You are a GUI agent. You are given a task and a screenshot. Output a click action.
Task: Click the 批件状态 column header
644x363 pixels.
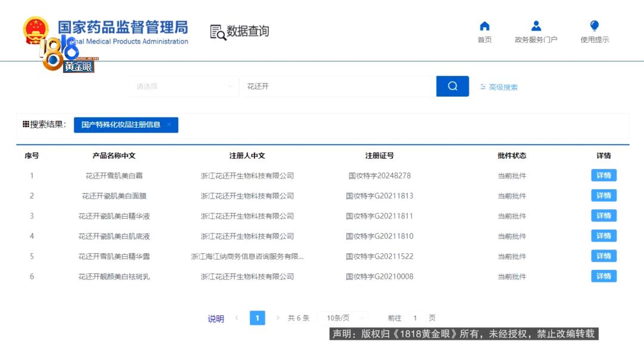point(512,156)
